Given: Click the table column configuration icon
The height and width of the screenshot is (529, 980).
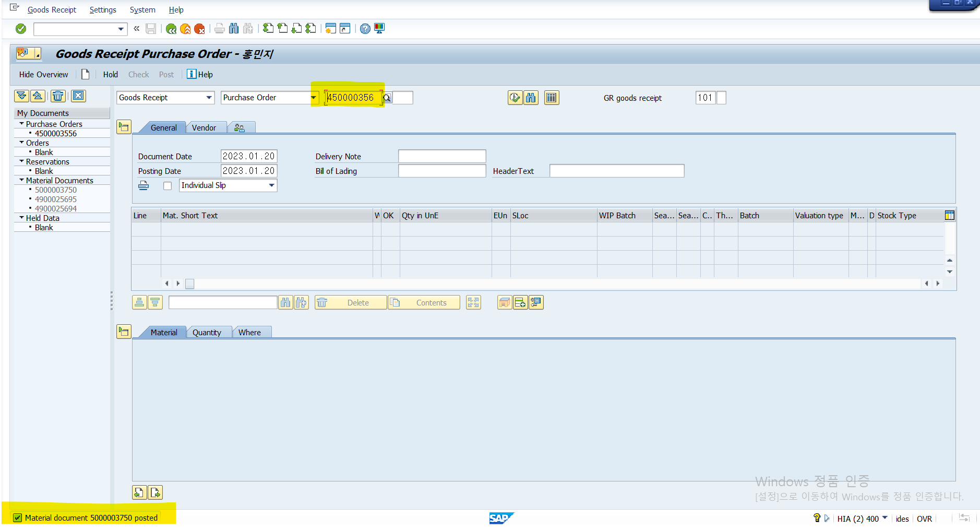Looking at the screenshot, I should coord(950,215).
